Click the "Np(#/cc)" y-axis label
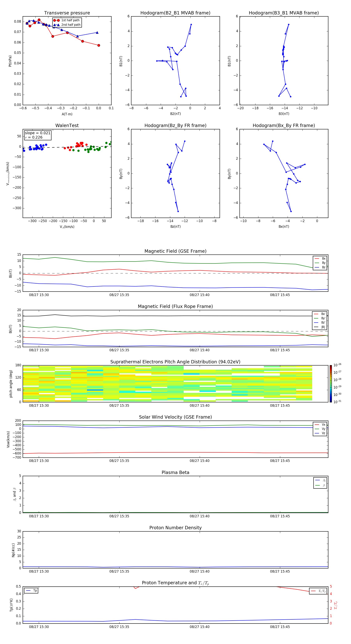Image resolution: width=351 pixels, height=644 pixels. tap(13, 550)
